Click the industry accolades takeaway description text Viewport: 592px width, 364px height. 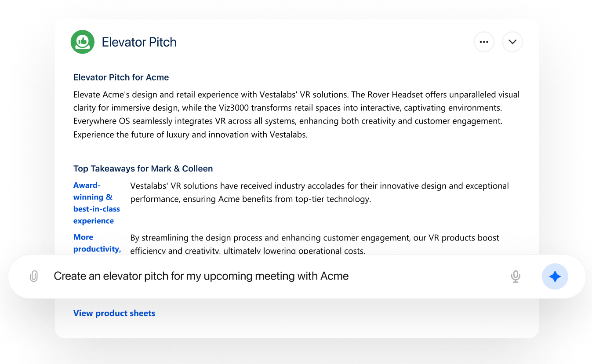[319, 193]
